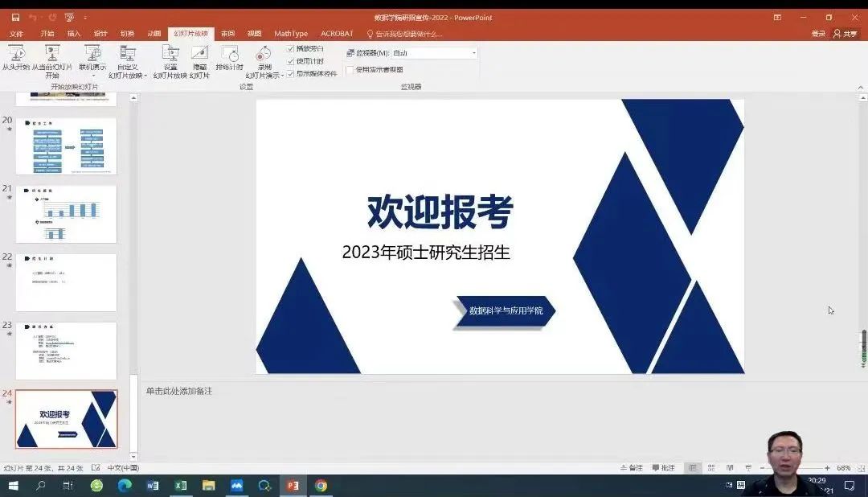Enable 使用演示者视图 checkbox
This screenshot has height=497, width=868.
pyautogui.click(x=350, y=70)
